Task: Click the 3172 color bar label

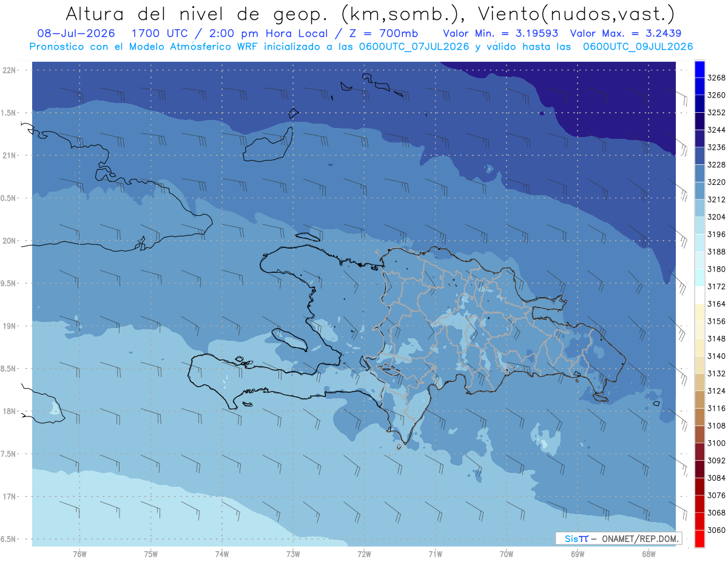Action: point(716,286)
